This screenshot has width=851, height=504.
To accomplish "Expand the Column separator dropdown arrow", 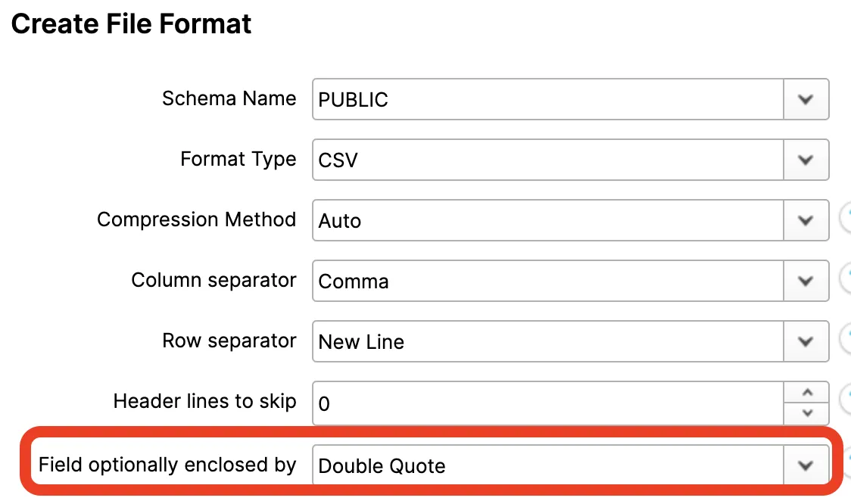I will click(x=806, y=281).
